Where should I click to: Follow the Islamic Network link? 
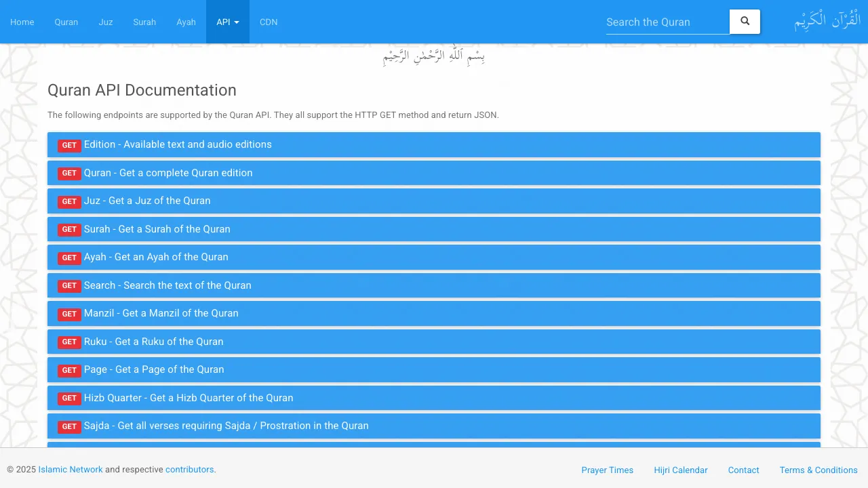click(71, 469)
